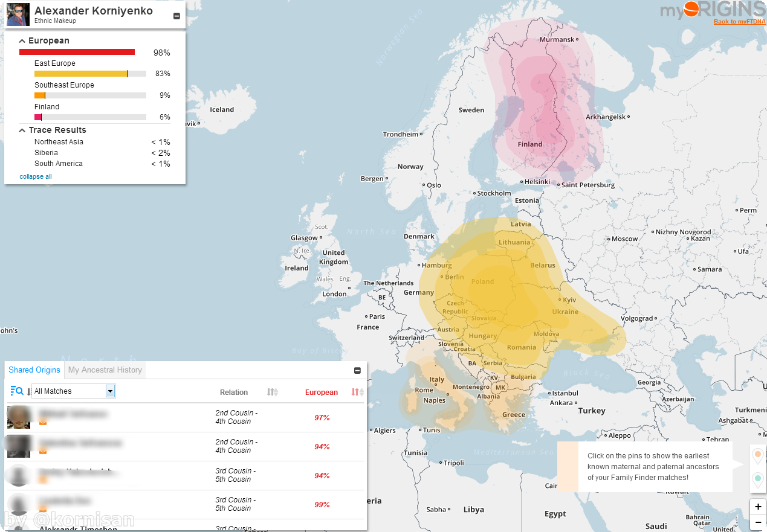The image size is (767, 532).
Task: Collapse the Trace Results section
Action: [22, 130]
